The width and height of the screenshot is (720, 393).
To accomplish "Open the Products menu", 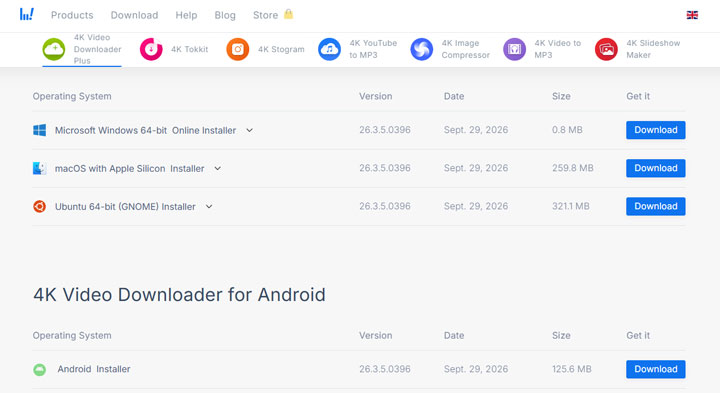I will [72, 15].
